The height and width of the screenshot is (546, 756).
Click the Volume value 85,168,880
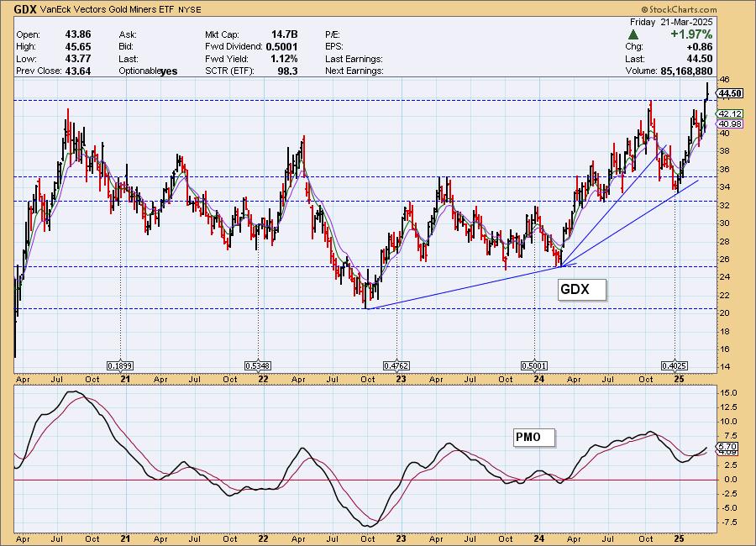[x=685, y=71]
